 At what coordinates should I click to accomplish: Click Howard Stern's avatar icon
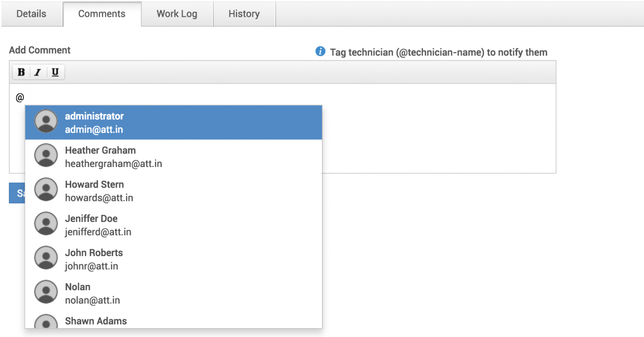click(46, 190)
